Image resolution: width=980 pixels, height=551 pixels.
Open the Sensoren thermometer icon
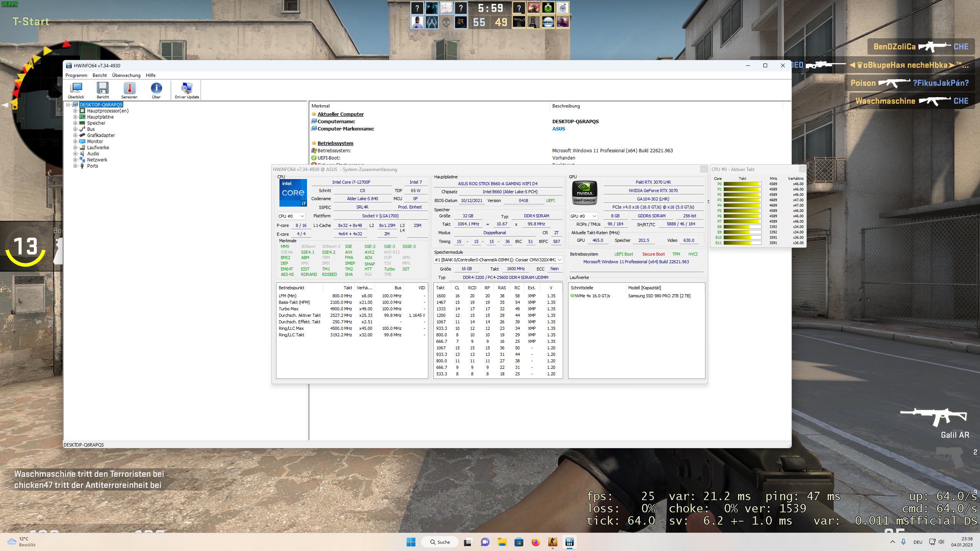pos(129,90)
